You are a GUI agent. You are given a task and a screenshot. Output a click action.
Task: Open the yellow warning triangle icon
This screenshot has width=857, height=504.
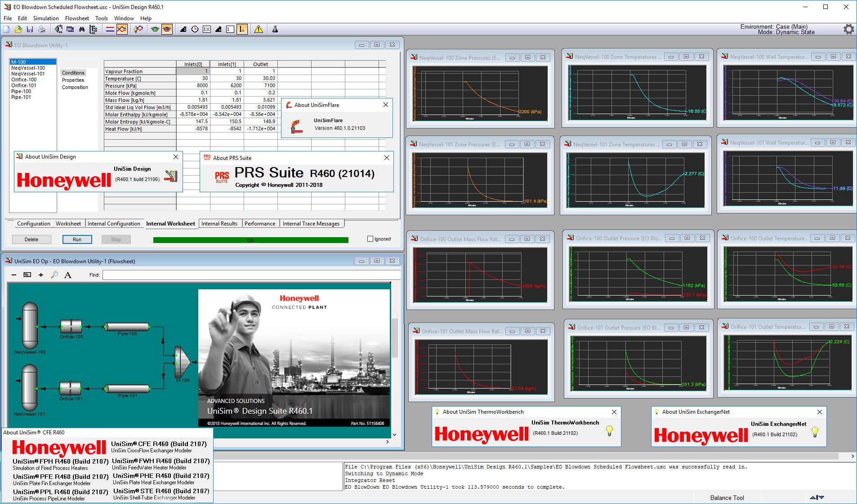[259, 29]
